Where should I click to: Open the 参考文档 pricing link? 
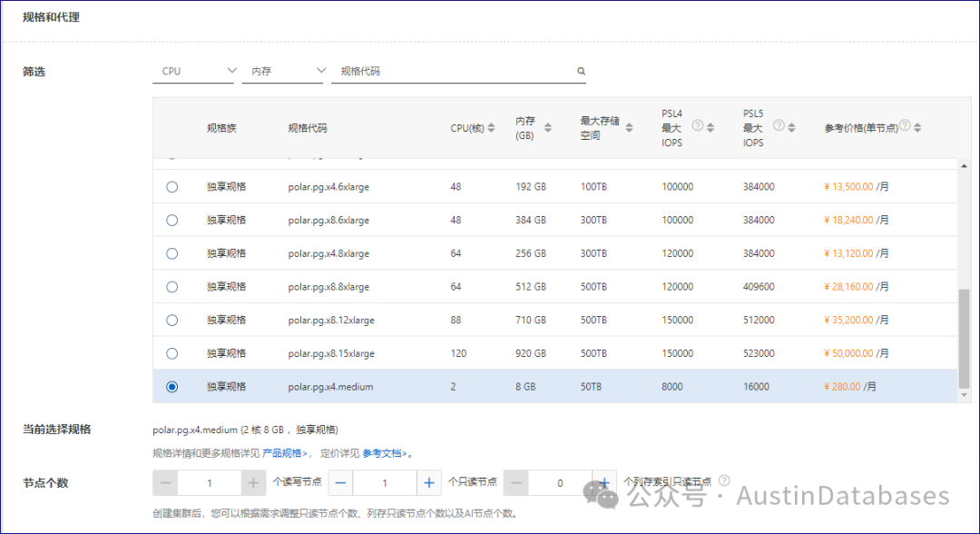385,453
